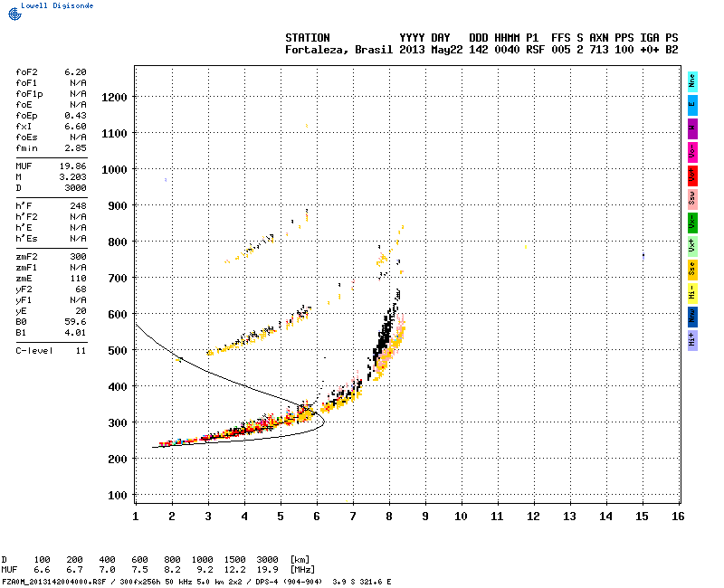Select the B1 value "4.01"

(x=75, y=333)
